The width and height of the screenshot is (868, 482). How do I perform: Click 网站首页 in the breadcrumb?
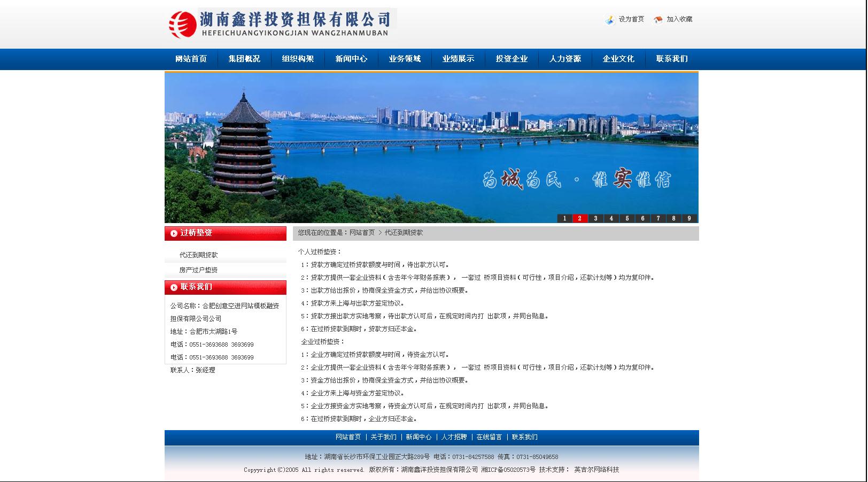(x=362, y=233)
